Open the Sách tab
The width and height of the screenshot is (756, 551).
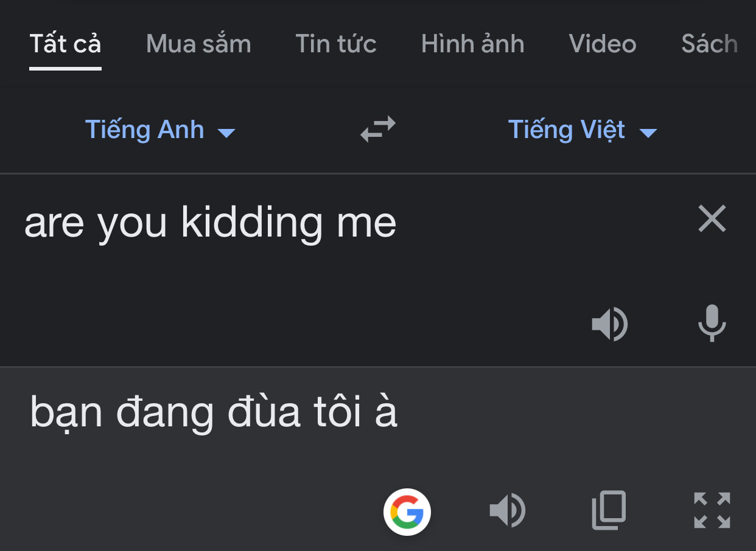[x=709, y=44]
